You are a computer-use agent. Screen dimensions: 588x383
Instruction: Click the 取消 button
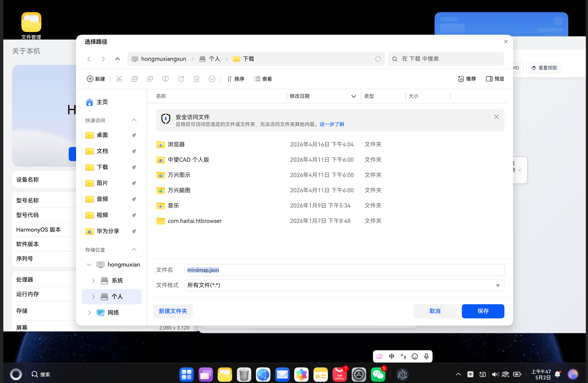[435, 311]
